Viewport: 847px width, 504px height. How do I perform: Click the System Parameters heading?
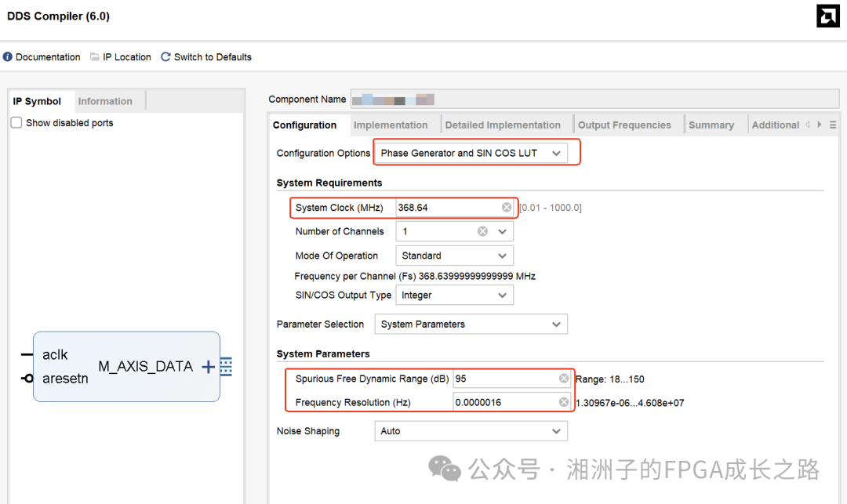coord(323,354)
